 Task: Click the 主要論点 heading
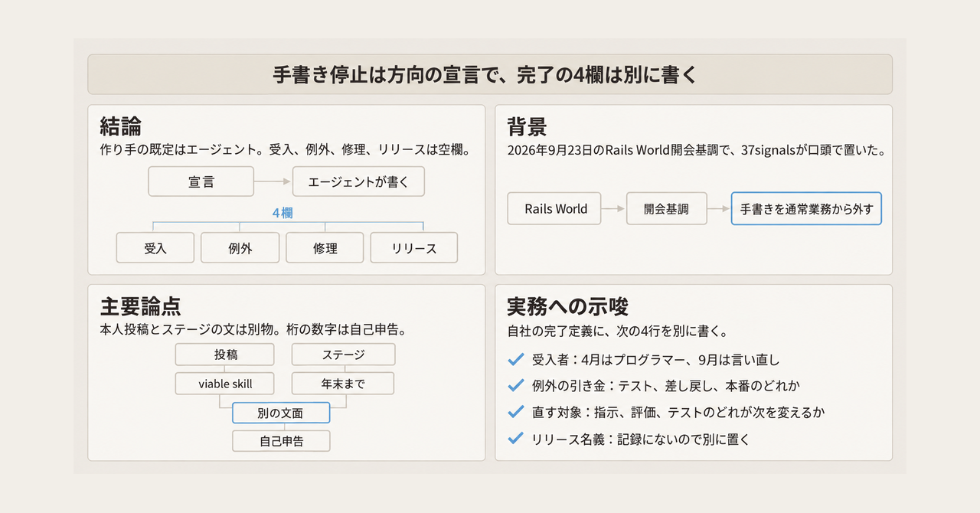point(141,306)
